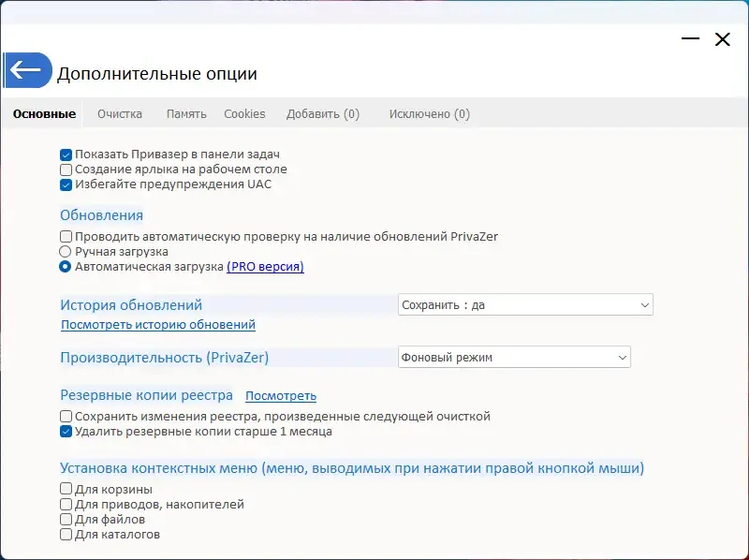The width and height of the screenshot is (749, 560).
Task: Open the 'Сохранить : да' dropdown
Action: tap(525, 305)
